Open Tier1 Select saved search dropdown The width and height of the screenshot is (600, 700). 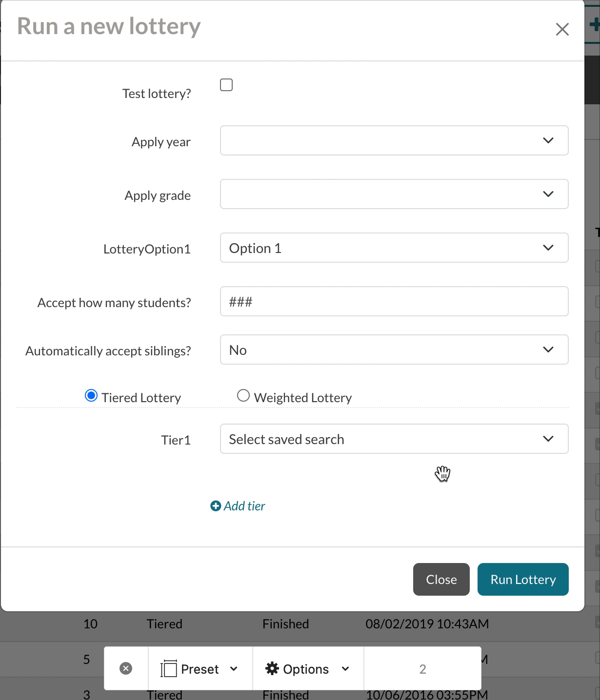click(x=394, y=439)
